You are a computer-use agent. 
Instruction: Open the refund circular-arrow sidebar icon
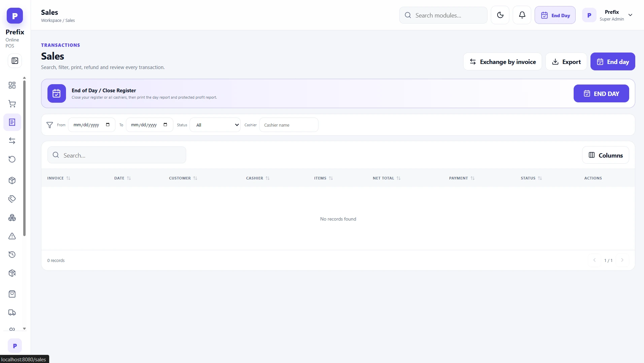12,159
